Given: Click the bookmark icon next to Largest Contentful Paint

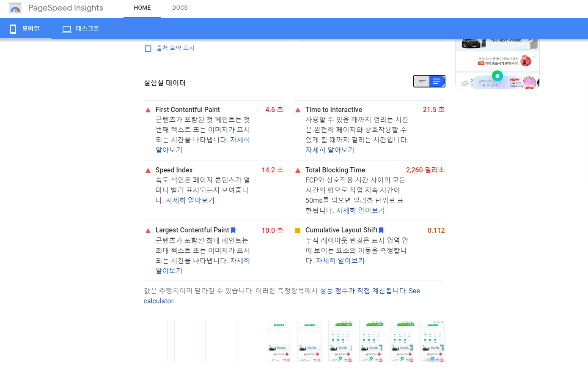Looking at the screenshot, I should [x=233, y=230].
